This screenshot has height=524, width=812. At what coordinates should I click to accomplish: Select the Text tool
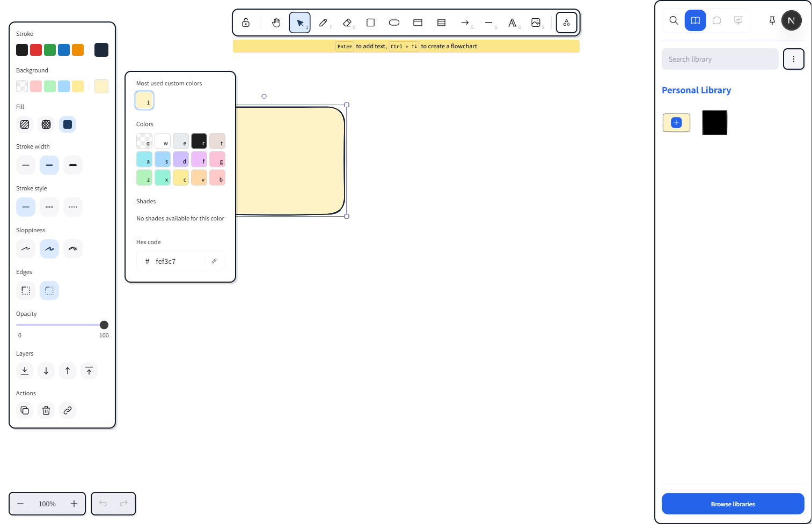tap(512, 23)
